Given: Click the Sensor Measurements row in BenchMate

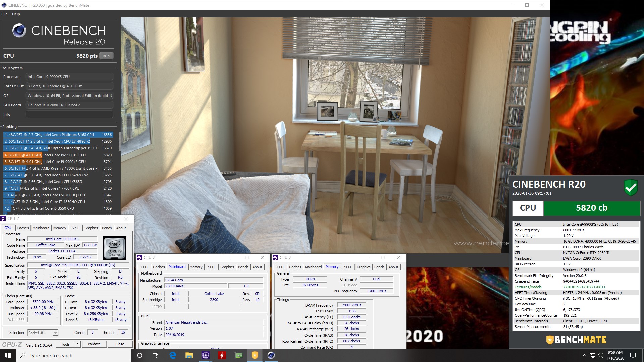Looking at the screenshot, I should [x=576, y=327].
